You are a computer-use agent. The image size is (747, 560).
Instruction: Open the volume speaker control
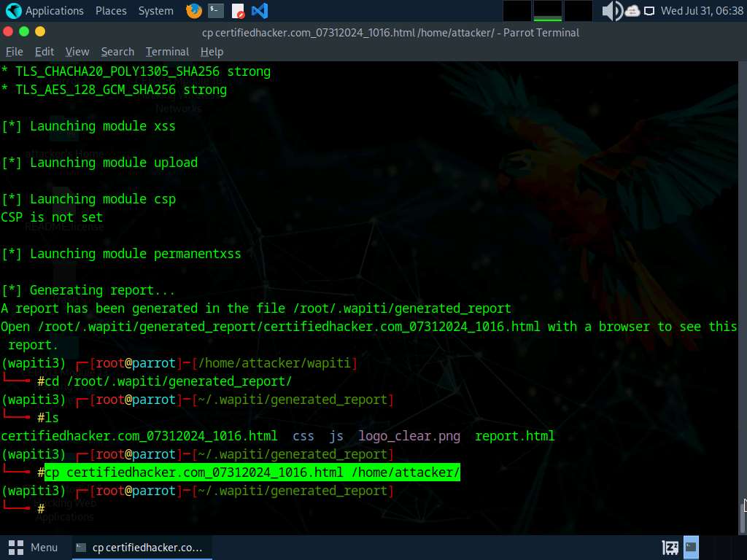tap(611, 11)
